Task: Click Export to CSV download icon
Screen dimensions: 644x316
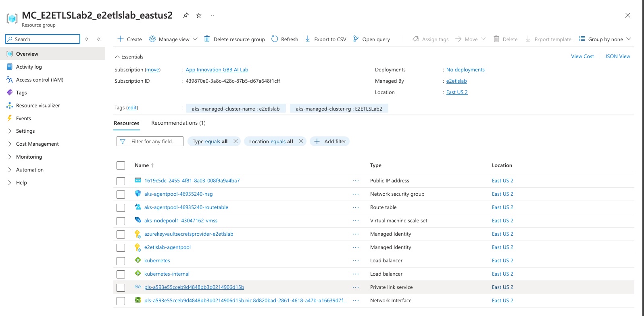Action: click(x=308, y=39)
